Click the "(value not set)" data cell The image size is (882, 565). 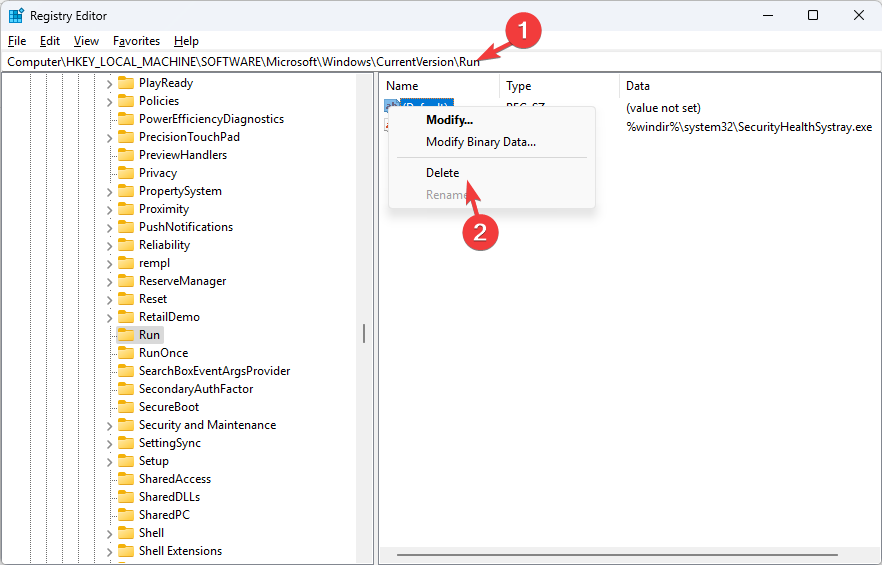coord(663,108)
